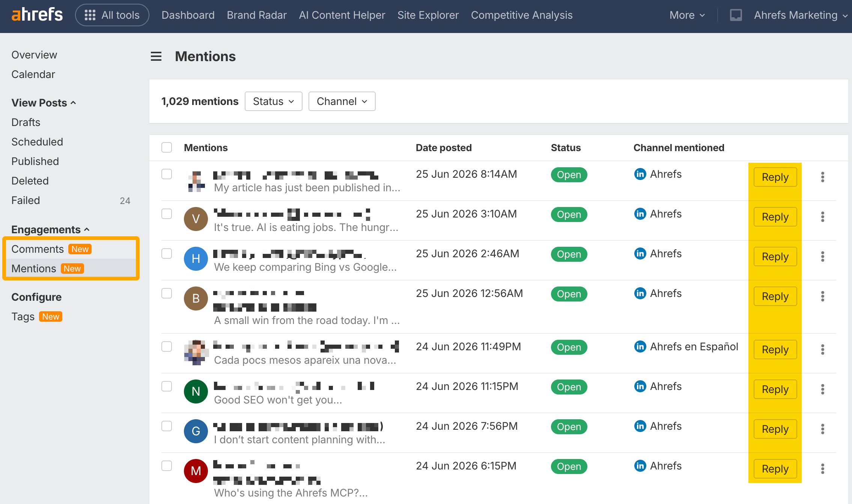852x504 pixels.
Task: Expand the More menu in top navigation
Action: (687, 15)
